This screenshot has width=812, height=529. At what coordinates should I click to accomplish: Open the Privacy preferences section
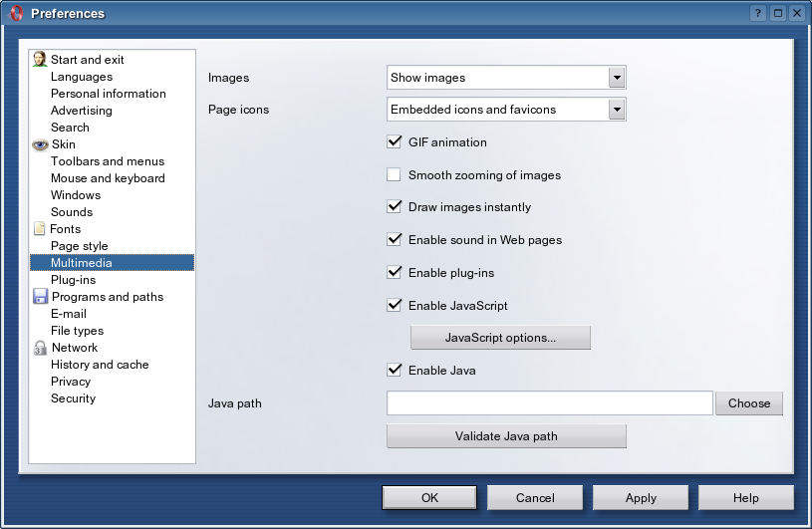[x=71, y=382]
